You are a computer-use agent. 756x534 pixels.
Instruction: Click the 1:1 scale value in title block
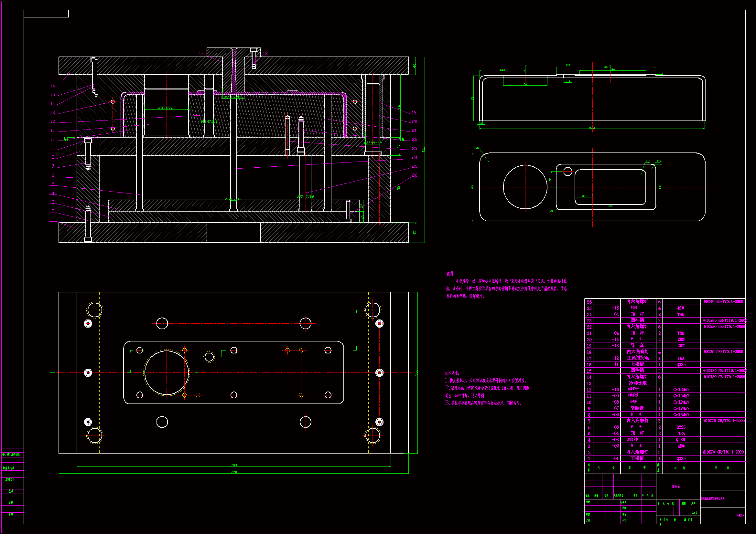695,512
